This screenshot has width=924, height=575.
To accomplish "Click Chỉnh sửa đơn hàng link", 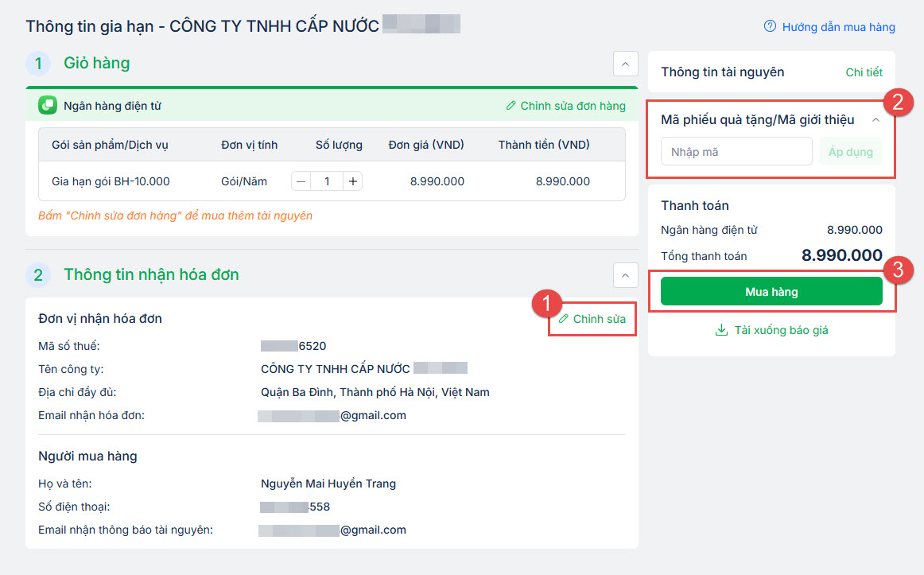I will 573,106.
